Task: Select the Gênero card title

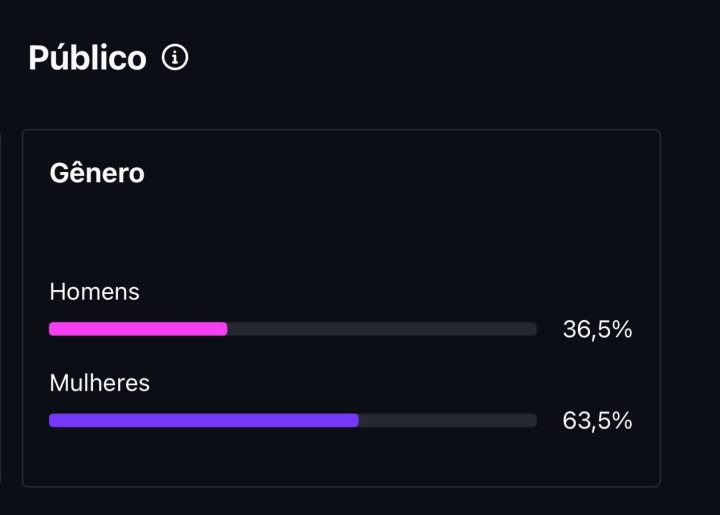Action: [97, 173]
